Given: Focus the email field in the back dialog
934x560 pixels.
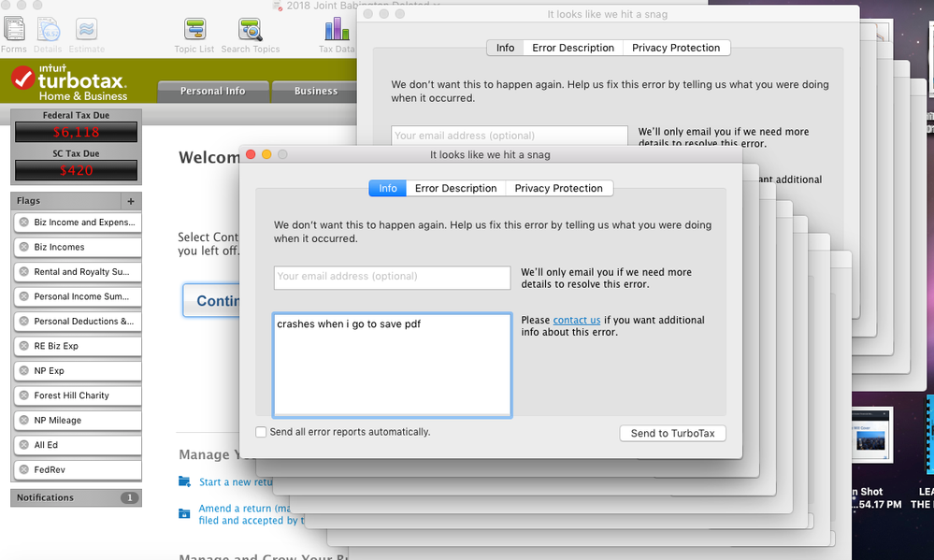Looking at the screenshot, I should coord(510,136).
